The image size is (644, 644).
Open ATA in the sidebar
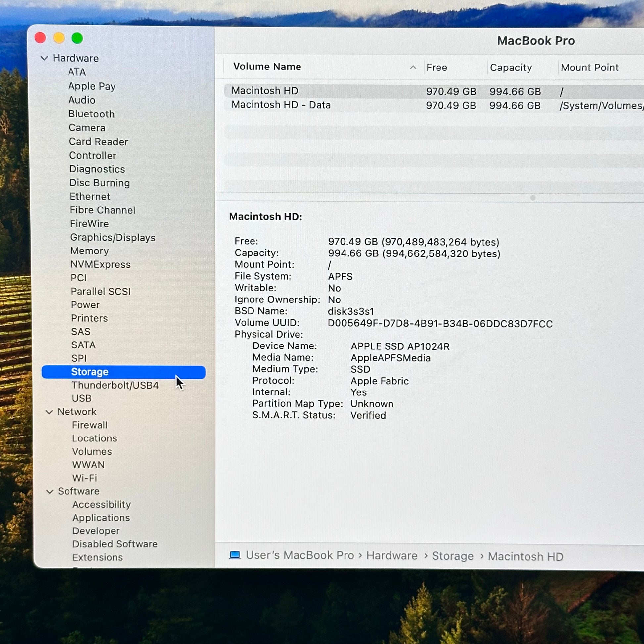(77, 72)
